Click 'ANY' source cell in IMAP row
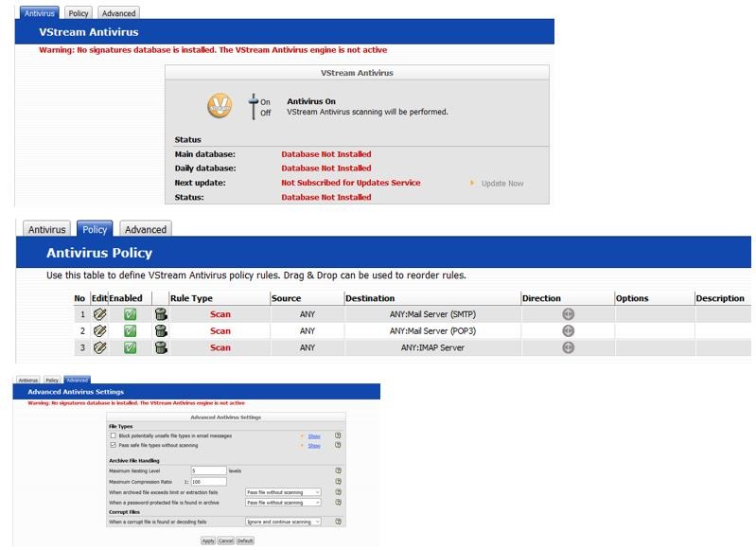 [308, 347]
